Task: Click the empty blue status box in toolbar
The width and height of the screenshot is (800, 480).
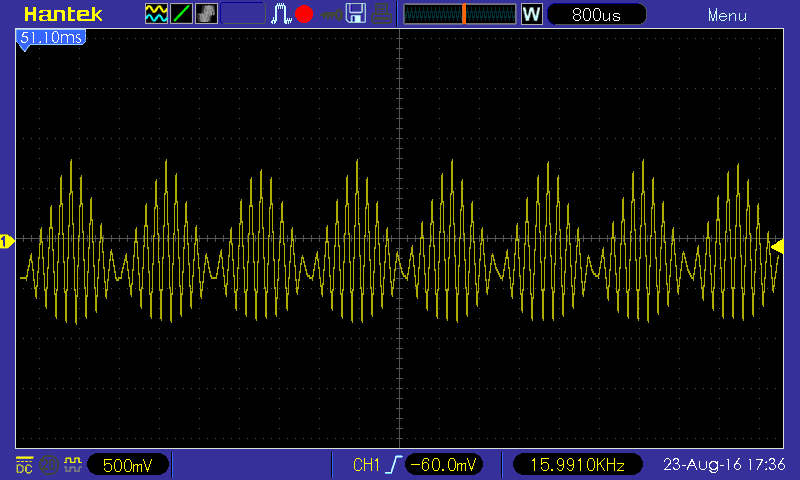Action: (x=243, y=14)
